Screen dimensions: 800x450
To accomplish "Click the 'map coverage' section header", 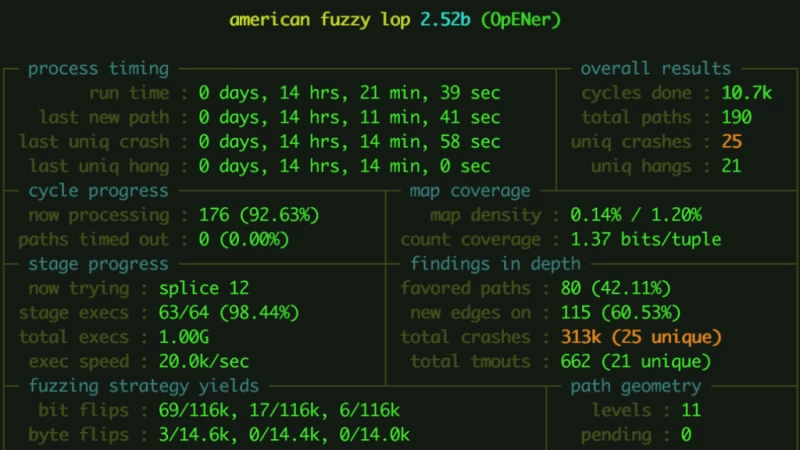I will (470, 191).
